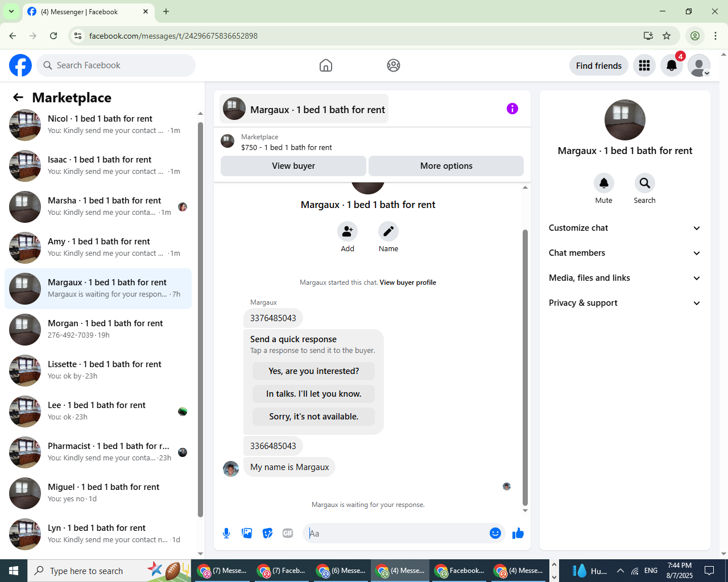This screenshot has width=728, height=582.
Task: Click the taskbar network icon
Action: click(x=635, y=571)
